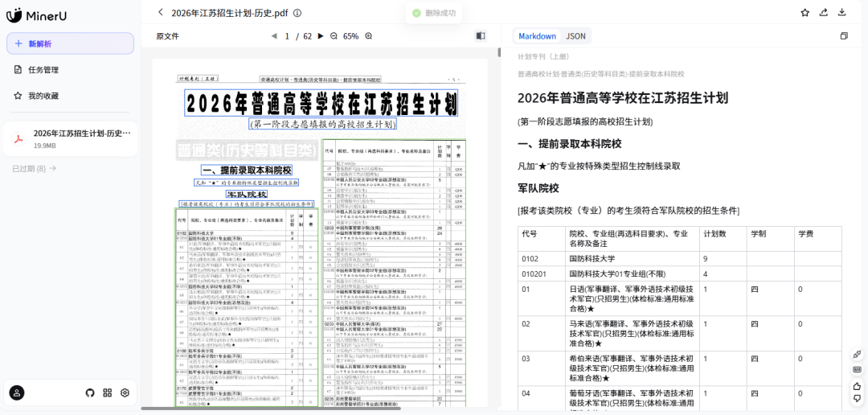Click the 军队院校 heading in Markdown pane
Viewport: 868px width, 415px height.
pos(538,188)
